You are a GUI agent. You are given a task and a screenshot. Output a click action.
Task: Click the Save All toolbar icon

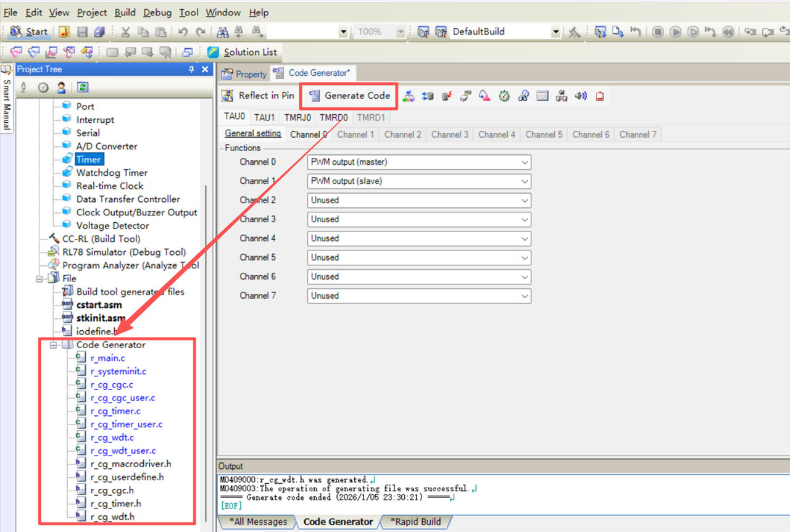coord(99,31)
